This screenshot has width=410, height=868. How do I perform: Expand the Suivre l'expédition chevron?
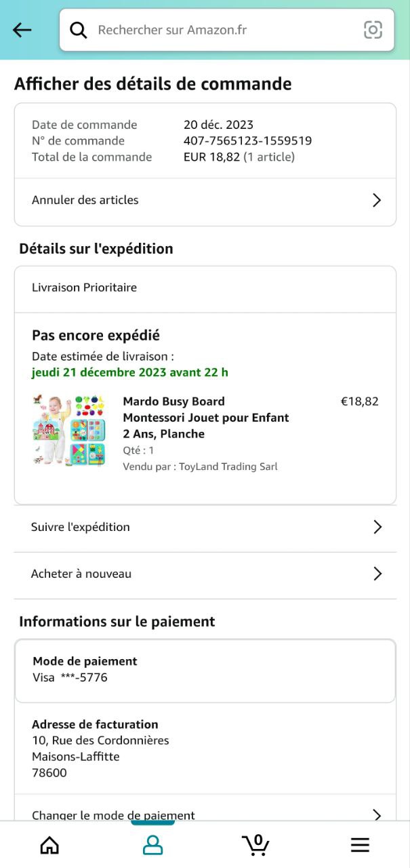click(x=377, y=527)
